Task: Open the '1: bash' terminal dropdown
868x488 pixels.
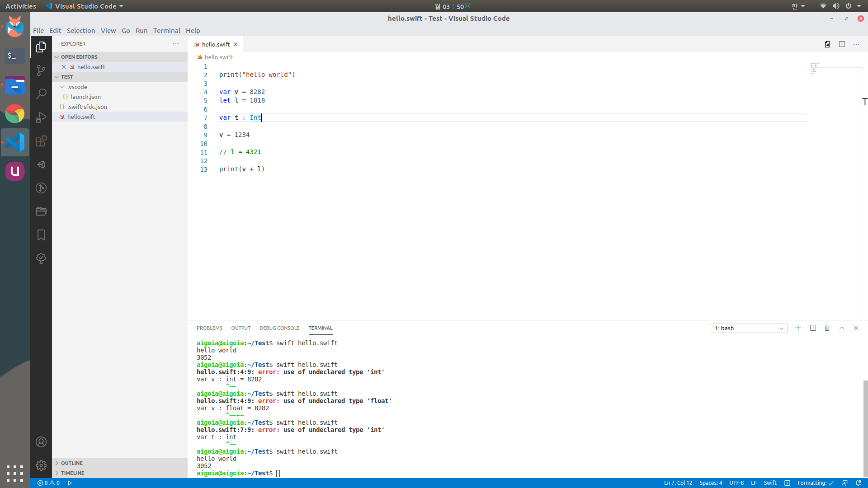Action: 749,328
